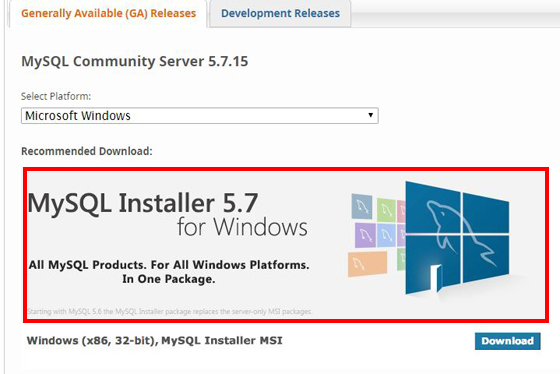Click the 'Select Platform:' label

coord(56,96)
